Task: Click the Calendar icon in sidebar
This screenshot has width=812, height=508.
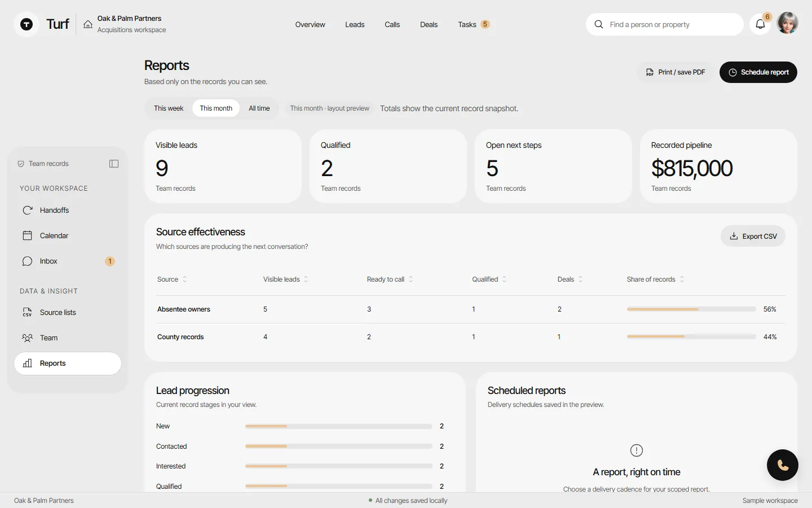Action: [x=27, y=235]
